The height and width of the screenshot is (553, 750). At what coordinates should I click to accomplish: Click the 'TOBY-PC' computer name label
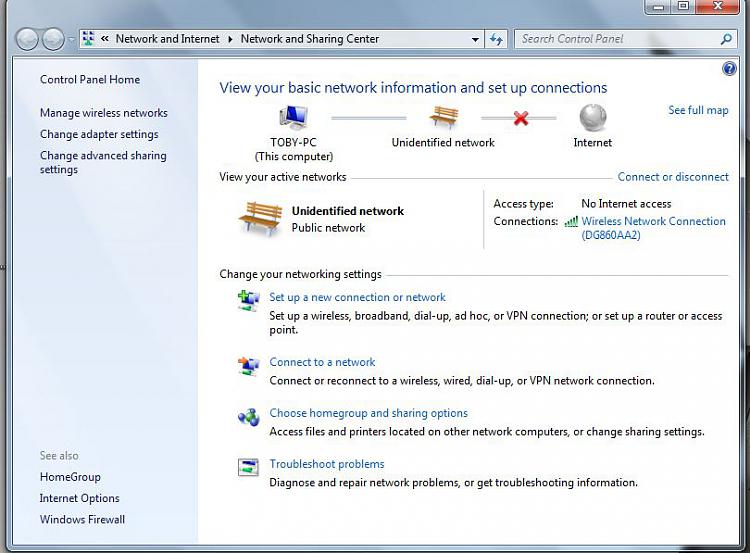coord(293,143)
